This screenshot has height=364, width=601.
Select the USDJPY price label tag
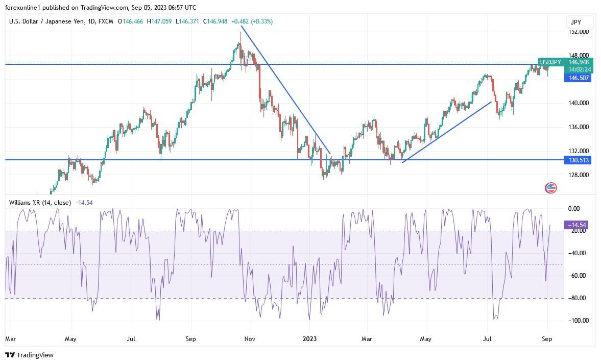tap(550, 62)
